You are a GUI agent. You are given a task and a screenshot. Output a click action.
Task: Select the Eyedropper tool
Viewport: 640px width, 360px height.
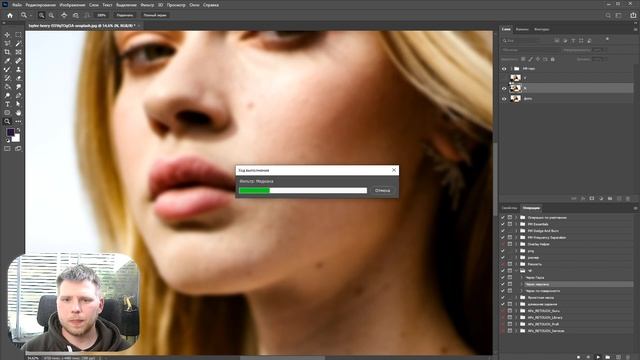7,61
